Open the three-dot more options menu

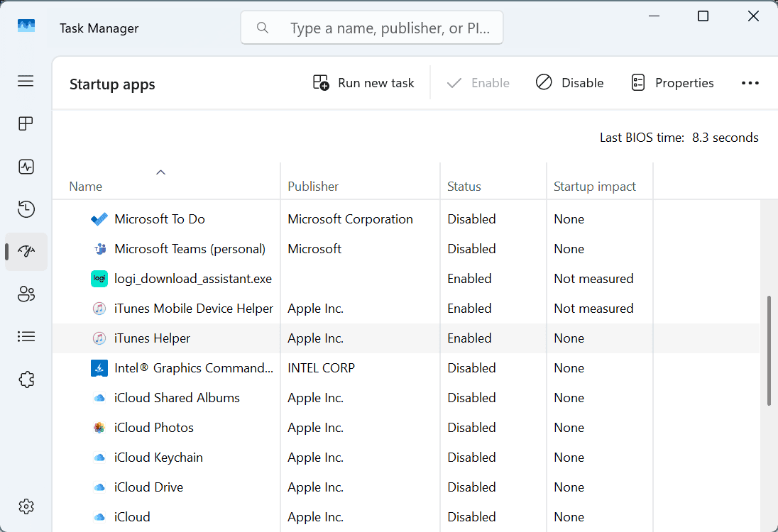[x=750, y=83]
